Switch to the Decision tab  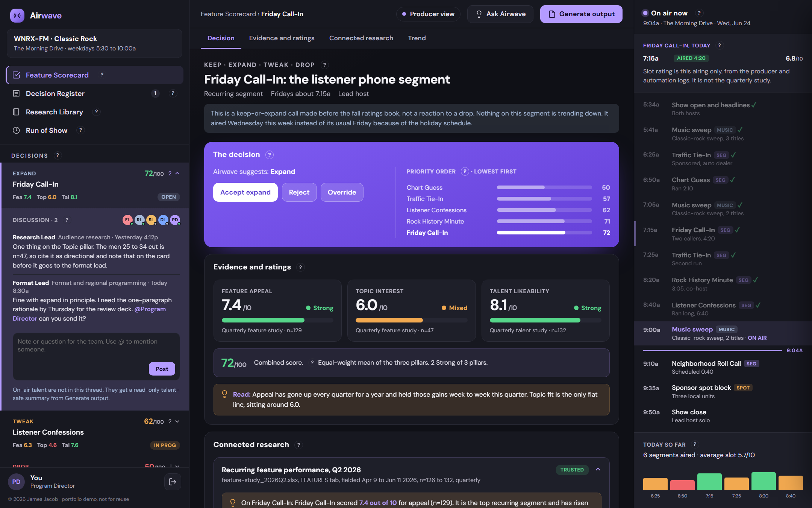[221, 38]
